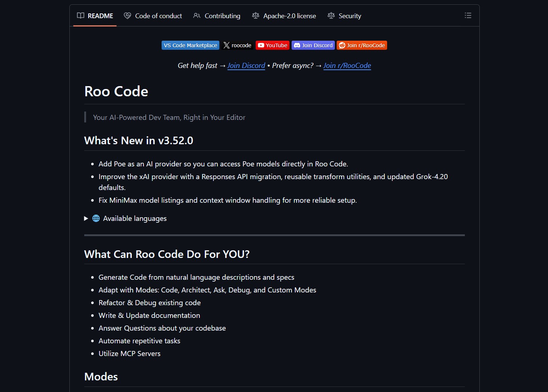Image resolution: width=548 pixels, height=392 pixels.
Task: Click the scales icon beside Apache-2.0 license
Action: [x=256, y=16]
